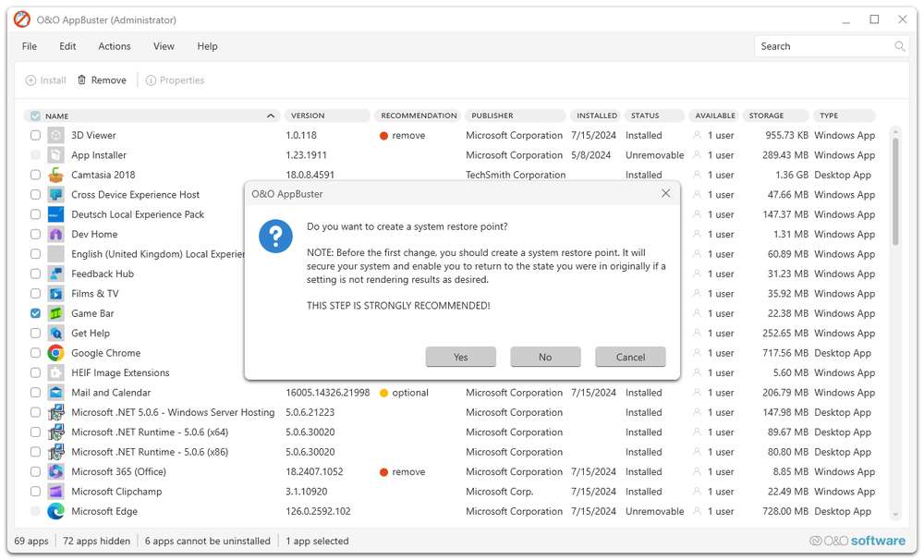Click the sort arrow in the Name column header
The width and height of the screenshot is (924, 560).
point(271,116)
